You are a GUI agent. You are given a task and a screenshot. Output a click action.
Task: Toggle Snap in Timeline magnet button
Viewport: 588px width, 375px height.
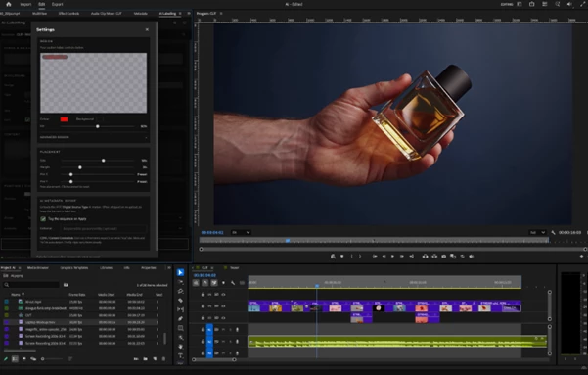[x=204, y=282]
